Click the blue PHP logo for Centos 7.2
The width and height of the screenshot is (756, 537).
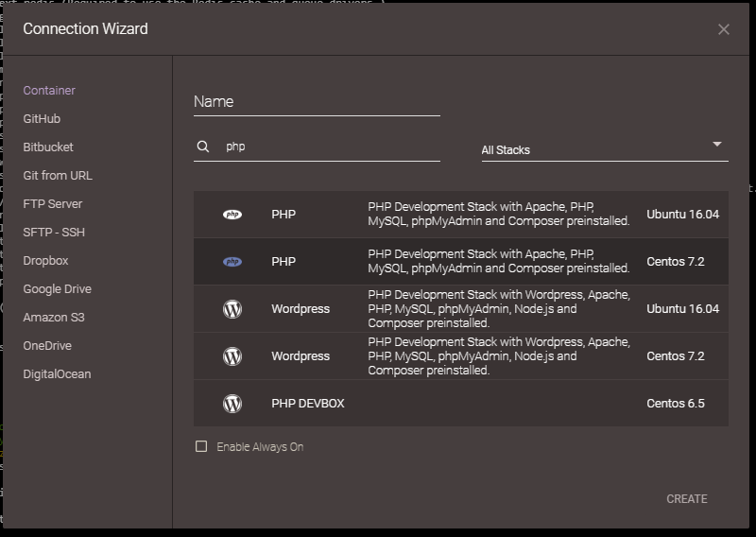[x=232, y=262]
